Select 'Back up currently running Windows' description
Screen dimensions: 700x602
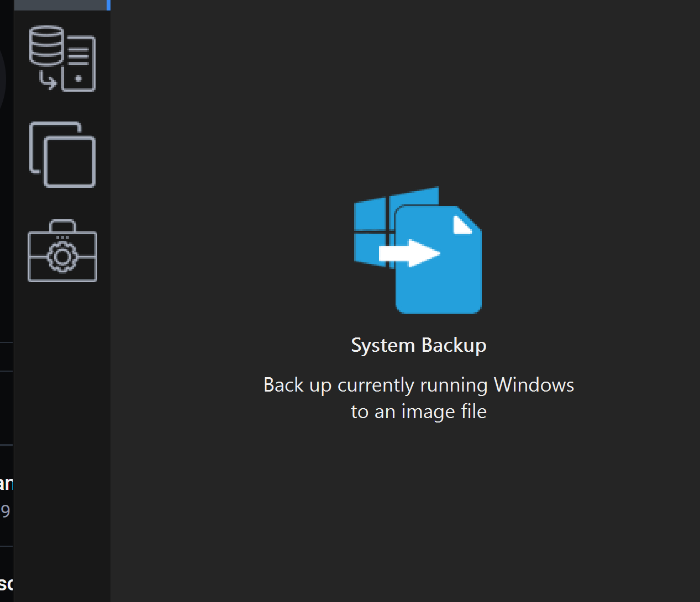pos(419,398)
